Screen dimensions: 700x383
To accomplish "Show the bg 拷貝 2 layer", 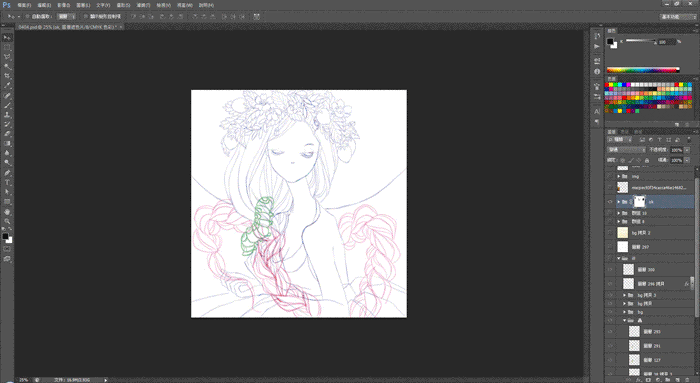I will [610, 233].
